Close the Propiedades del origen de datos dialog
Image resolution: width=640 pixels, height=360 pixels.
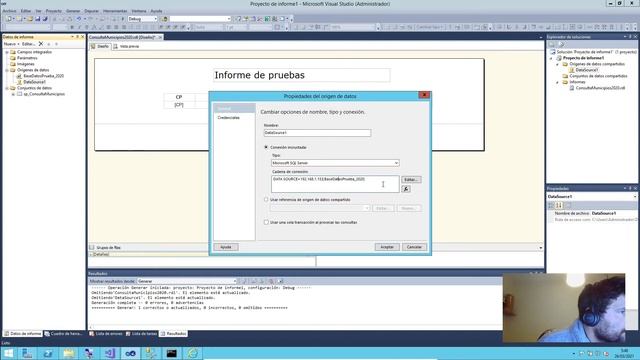(424, 95)
